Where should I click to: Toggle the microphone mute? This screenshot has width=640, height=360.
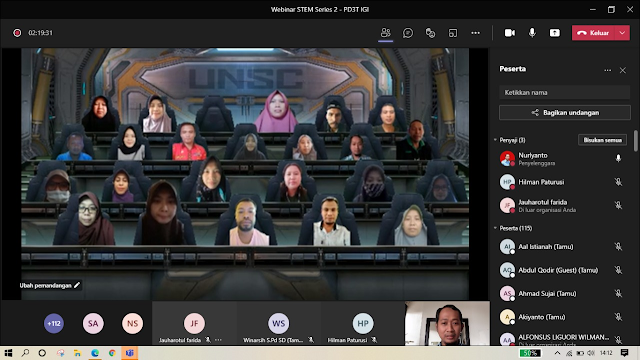coord(532,33)
